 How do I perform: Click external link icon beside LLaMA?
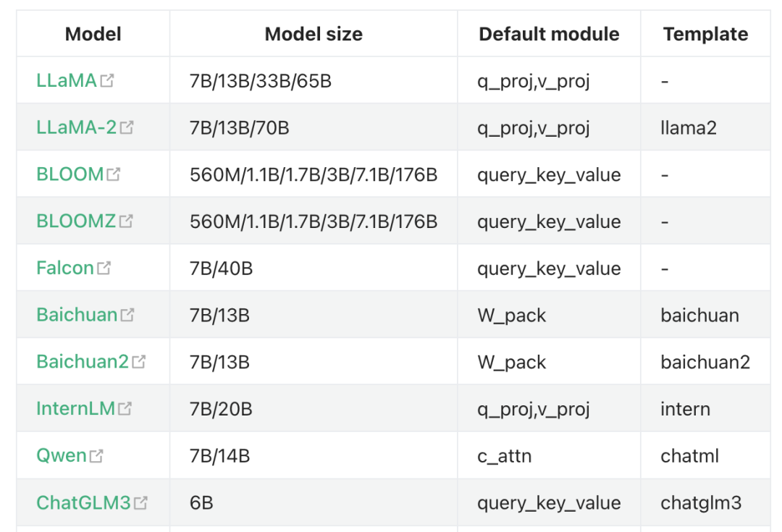(107, 81)
